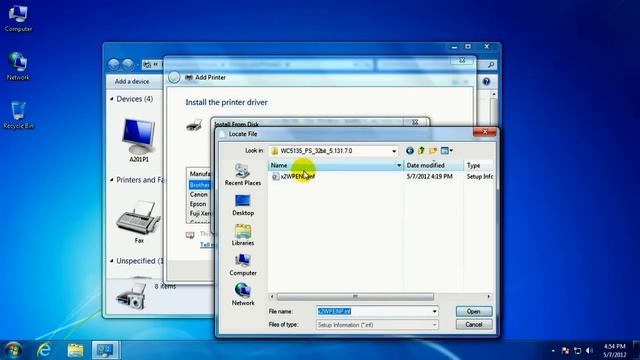Click the horizontal scrollbar in the file list
This screenshot has width=640, height=360.
(355, 297)
